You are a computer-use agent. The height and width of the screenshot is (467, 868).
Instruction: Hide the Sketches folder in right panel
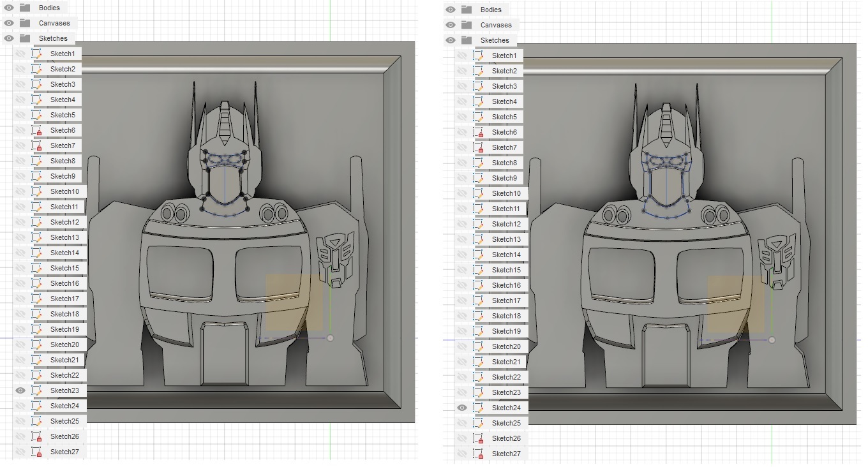click(x=450, y=40)
